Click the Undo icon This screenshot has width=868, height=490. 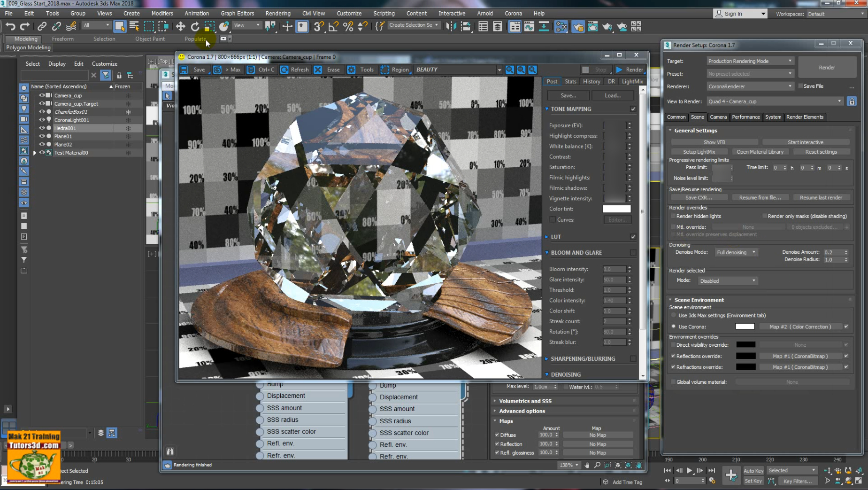(x=10, y=26)
